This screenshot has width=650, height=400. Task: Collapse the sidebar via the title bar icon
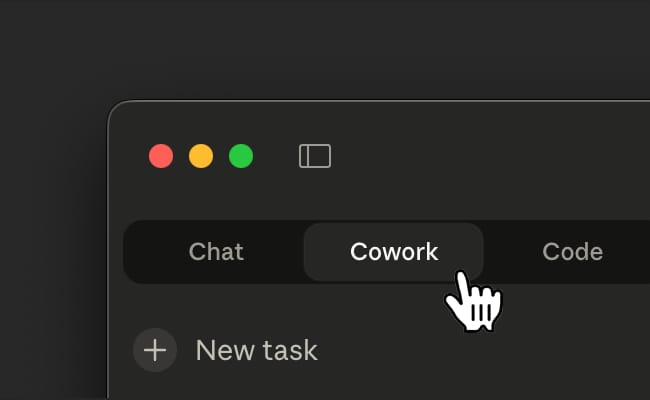(x=315, y=156)
